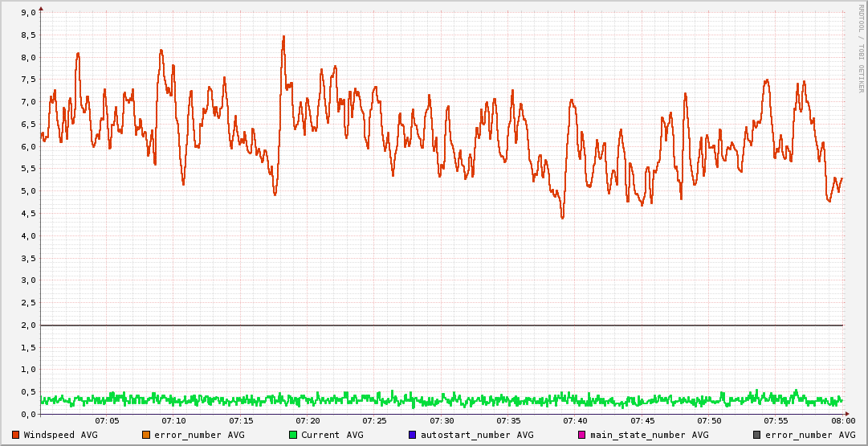Click the Windspeed AVG legend label
868x446 pixels.
pos(60,435)
